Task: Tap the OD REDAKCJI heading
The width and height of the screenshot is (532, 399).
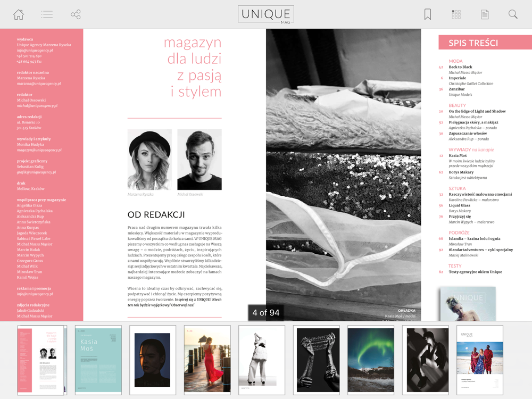Action: coord(156,215)
